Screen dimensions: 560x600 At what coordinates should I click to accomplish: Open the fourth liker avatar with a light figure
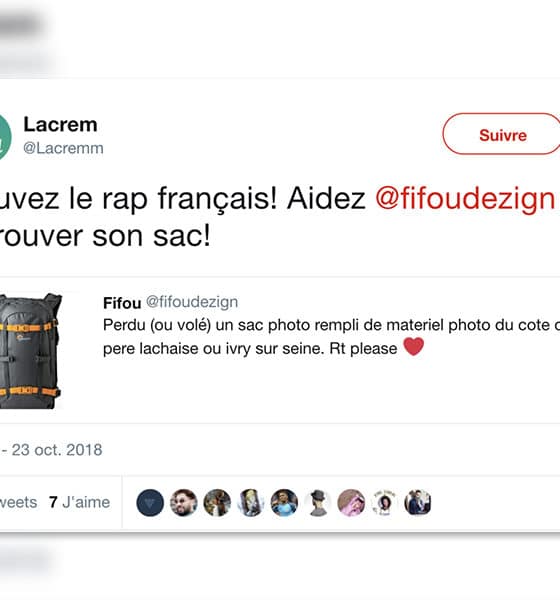tap(250, 503)
